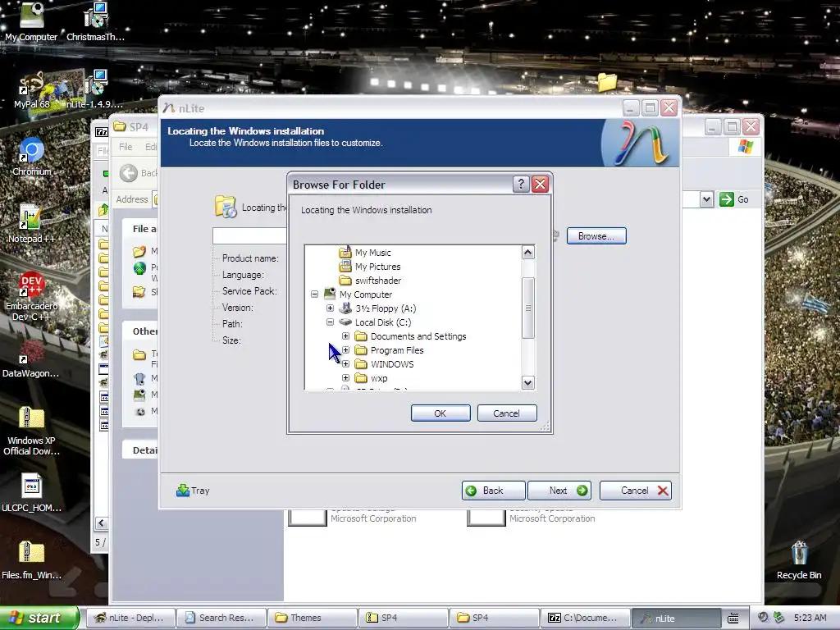Click Browse... button in nLite
Screen dimensions: 840x630
(596, 235)
